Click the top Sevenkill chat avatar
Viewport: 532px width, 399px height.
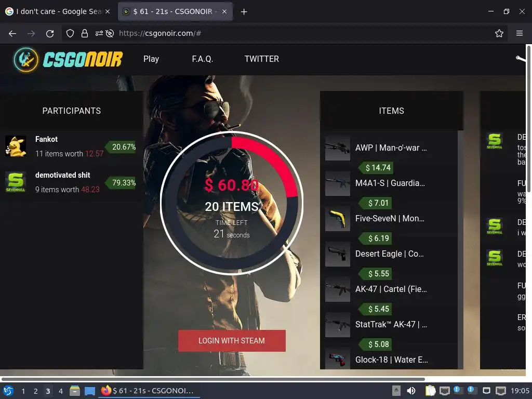click(x=495, y=141)
